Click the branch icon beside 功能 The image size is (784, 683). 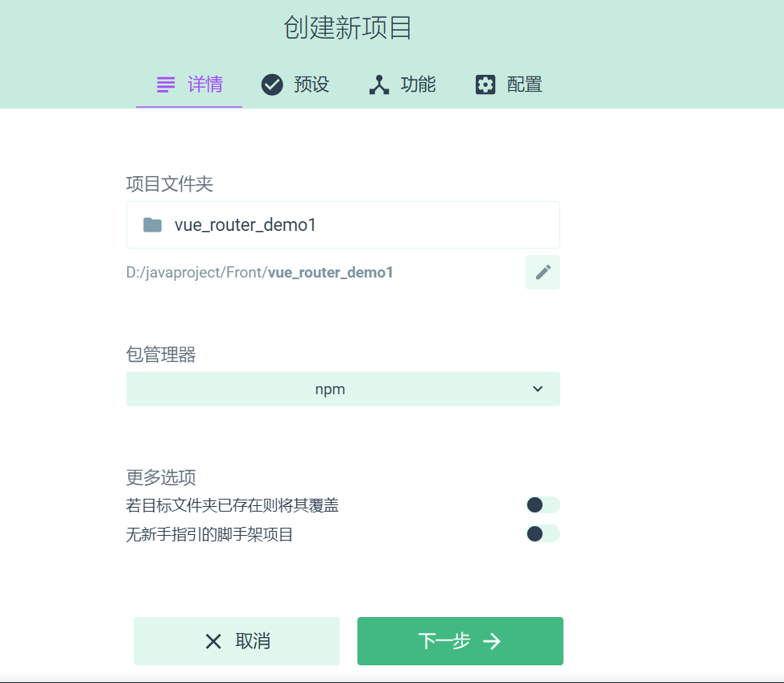point(379,84)
